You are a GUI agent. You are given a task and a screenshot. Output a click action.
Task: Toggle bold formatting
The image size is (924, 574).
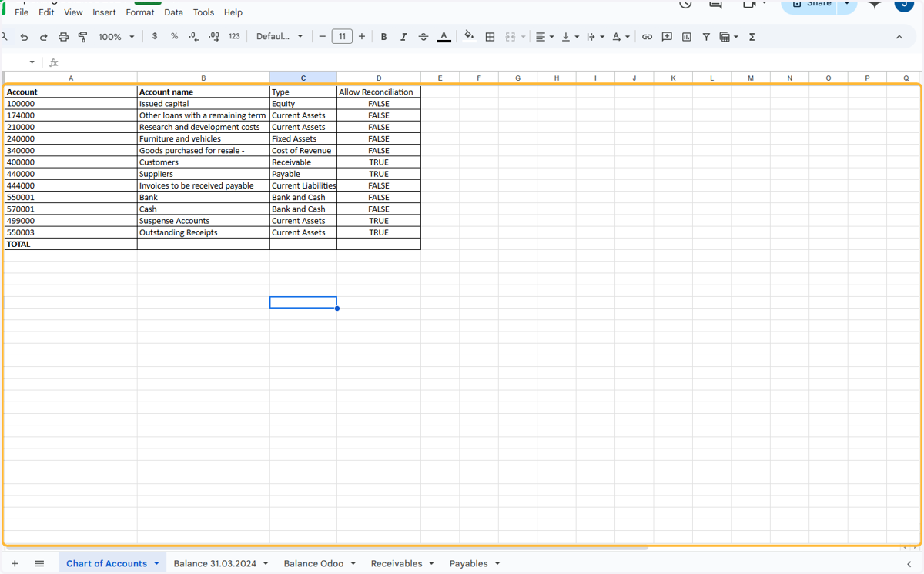click(x=383, y=37)
